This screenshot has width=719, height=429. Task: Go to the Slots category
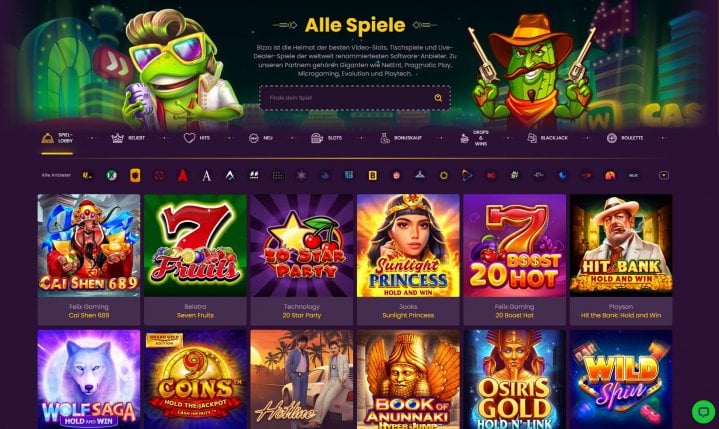(326, 138)
